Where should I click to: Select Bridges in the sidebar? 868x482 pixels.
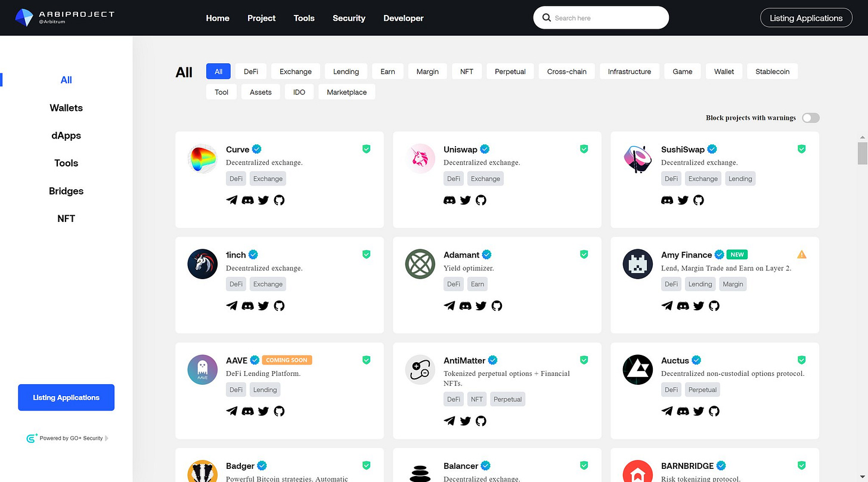pos(66,191)
